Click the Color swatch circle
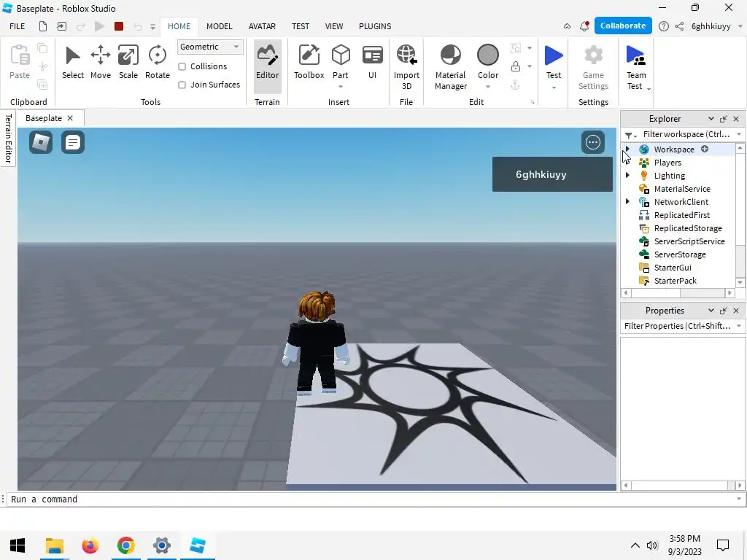 tap(488, 55)
